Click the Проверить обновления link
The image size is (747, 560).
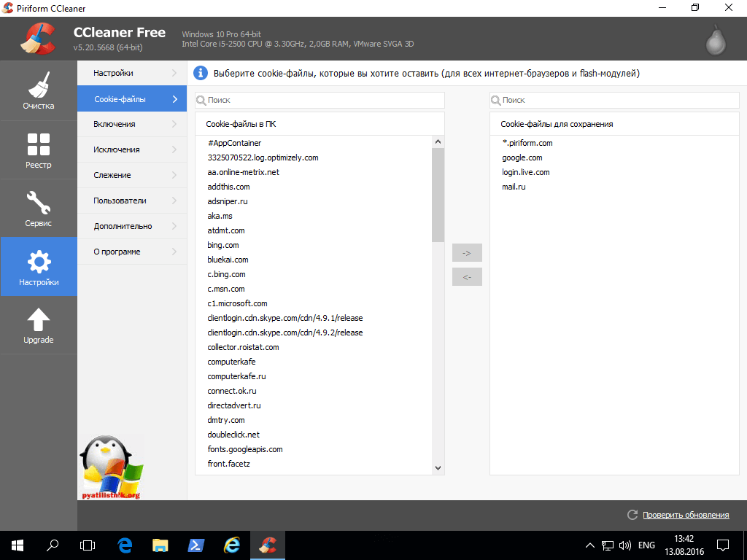point(686,515)
